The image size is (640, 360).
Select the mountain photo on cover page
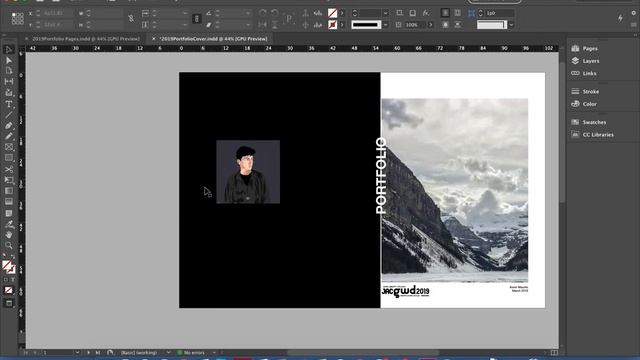(x=455, y=190)
